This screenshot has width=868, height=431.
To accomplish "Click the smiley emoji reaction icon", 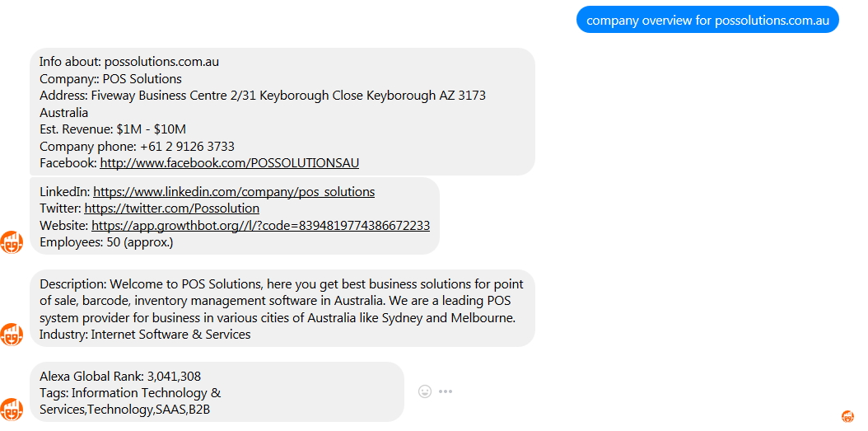I will [x=425, y=391].
